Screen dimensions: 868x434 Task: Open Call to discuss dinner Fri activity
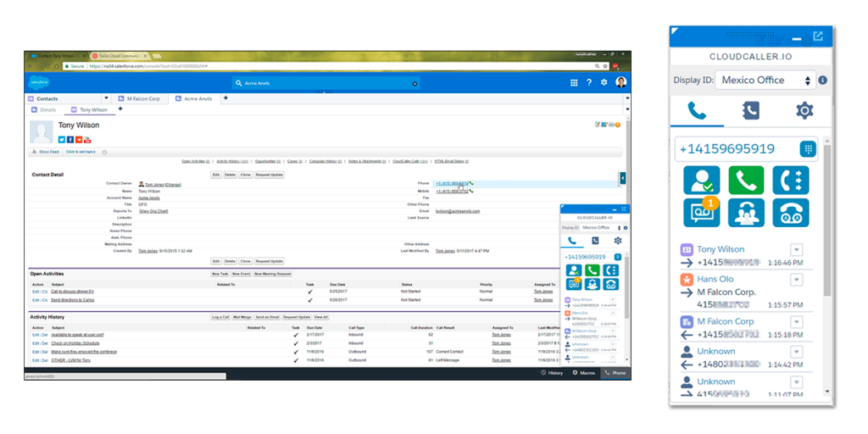tap(73, 291)
